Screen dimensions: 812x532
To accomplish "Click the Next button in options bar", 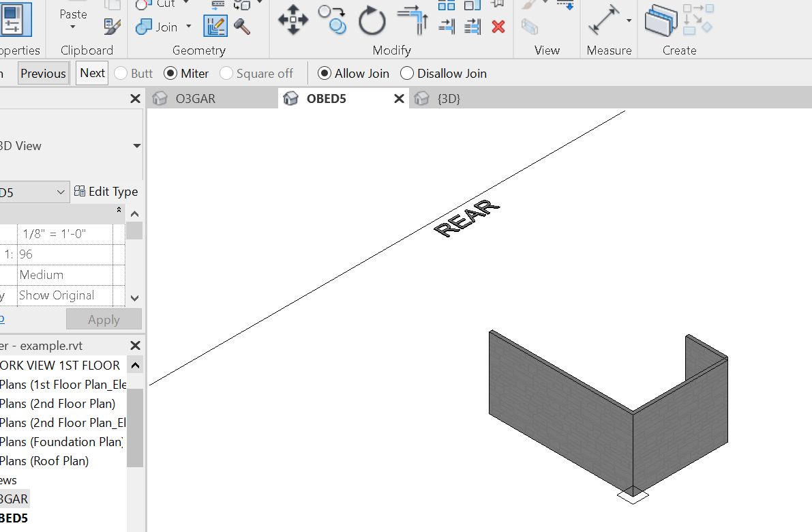I will tap(92, 72).
